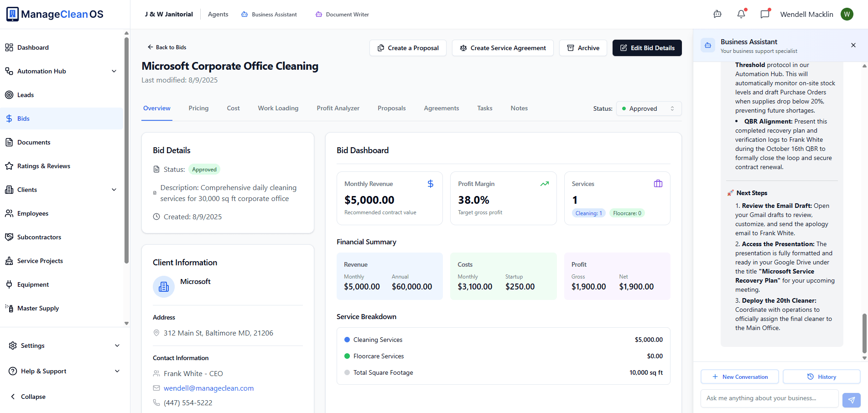Open the Agreements tab
Image resolution: width=868 pixels, height=413 pixels.
pyautogui.click(x=442, y=108)
